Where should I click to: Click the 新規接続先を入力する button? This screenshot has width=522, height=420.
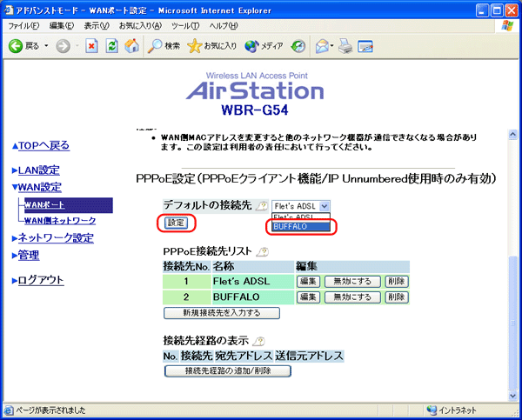tap(222, 313)
